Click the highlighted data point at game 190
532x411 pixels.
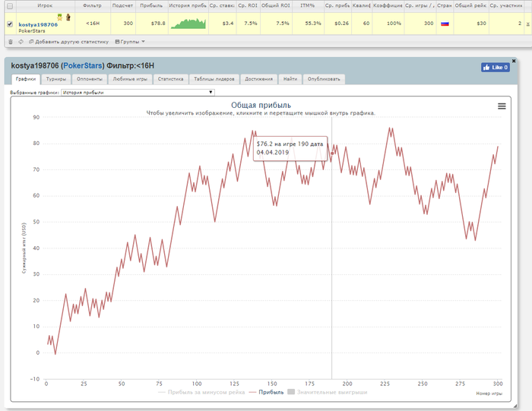click(x=332, y=153)
